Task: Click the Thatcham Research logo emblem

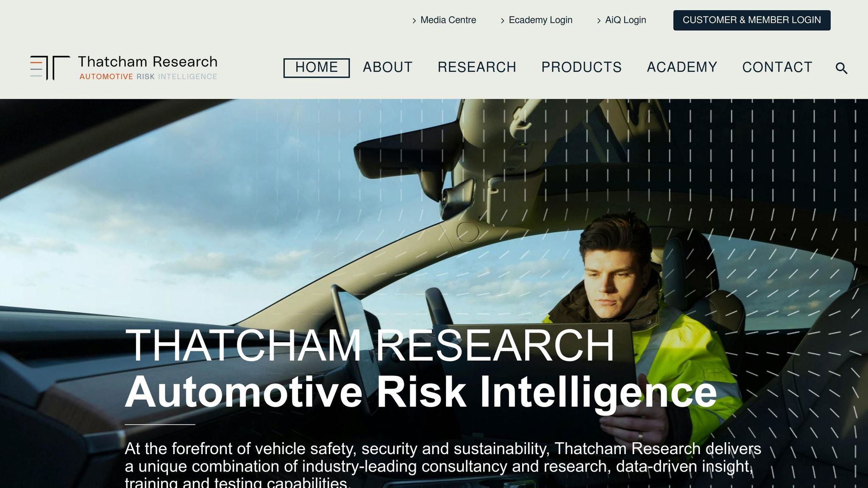Action: point(50,67)
